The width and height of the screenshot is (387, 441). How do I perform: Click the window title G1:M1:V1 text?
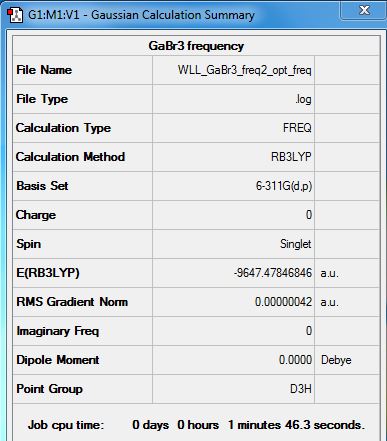point(54,15)
